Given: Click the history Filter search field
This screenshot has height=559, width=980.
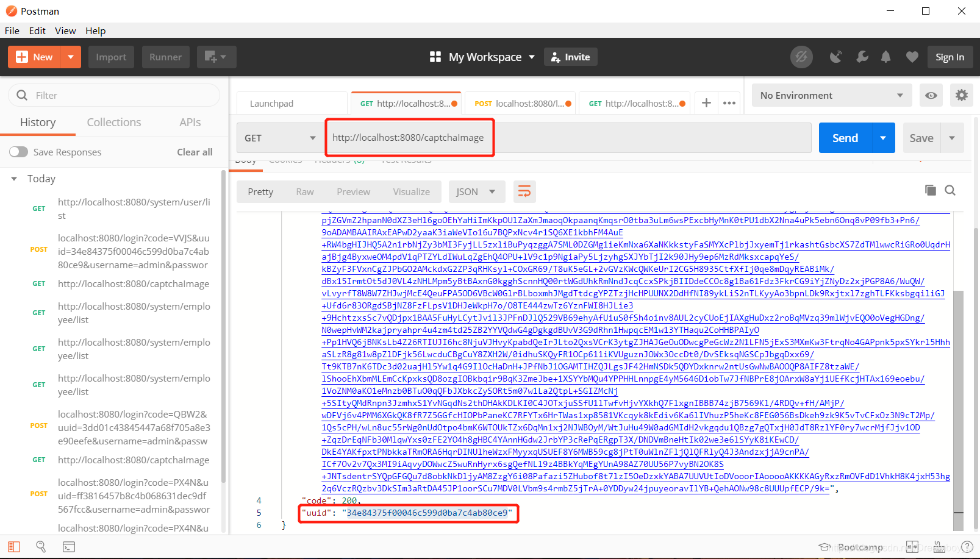Looking at the screenshot, I should (x=114, y=95).
